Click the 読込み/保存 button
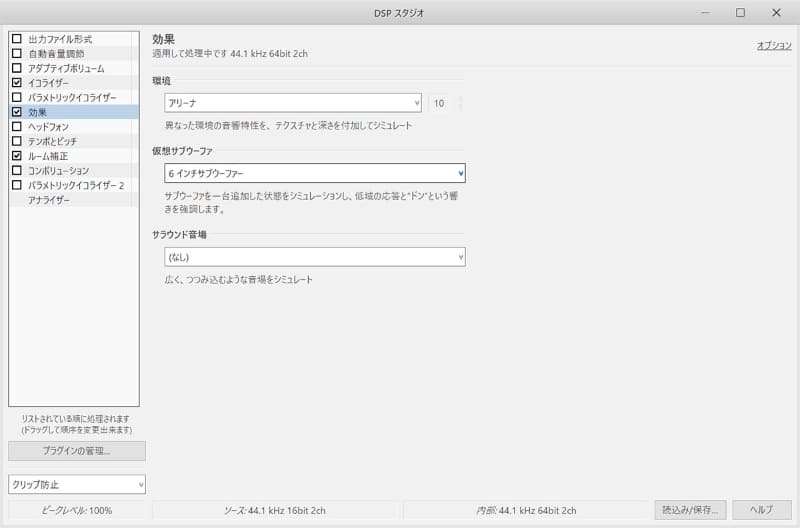The width and height of the screenshot is (800, 528). [690, 510]
